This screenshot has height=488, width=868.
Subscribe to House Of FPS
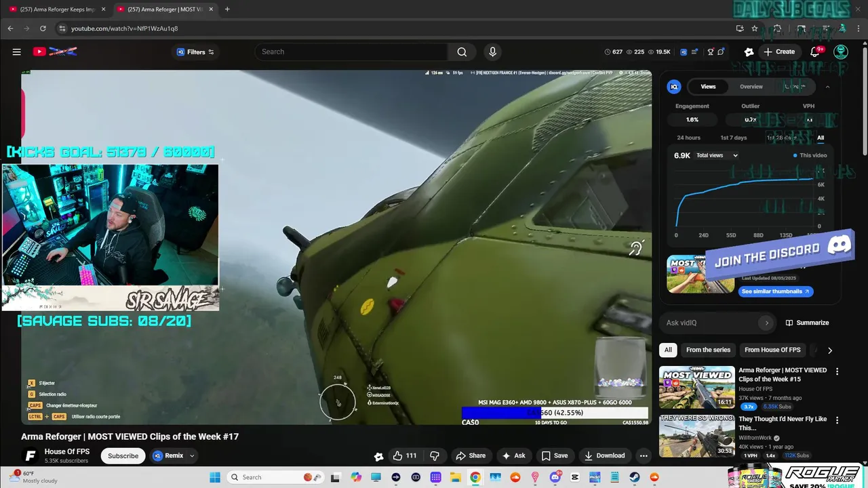[x=123, y=455]
